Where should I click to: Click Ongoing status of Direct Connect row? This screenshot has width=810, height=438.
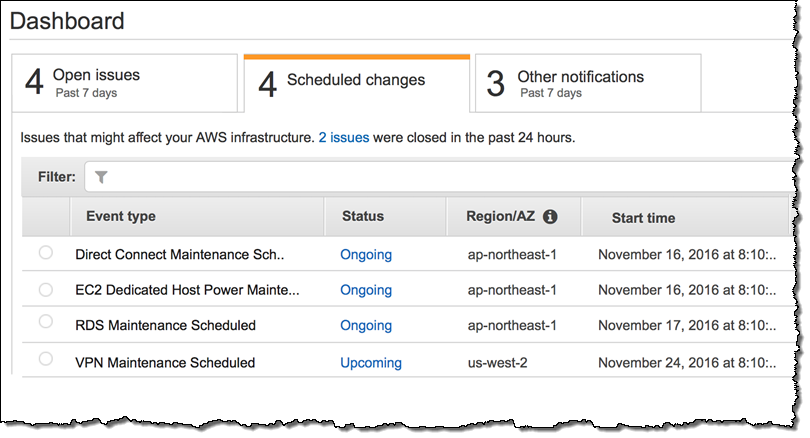366,255
